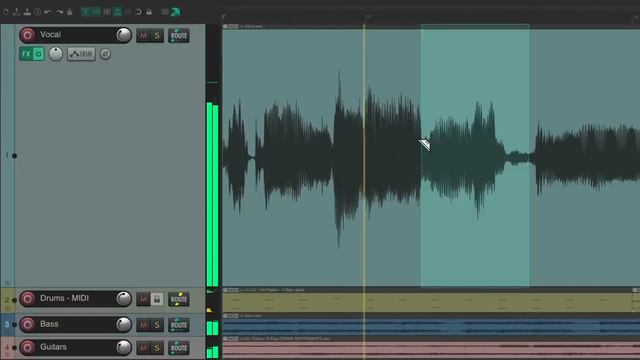Mute the Guitars track

pyautogui.click(x=143, y=348)
